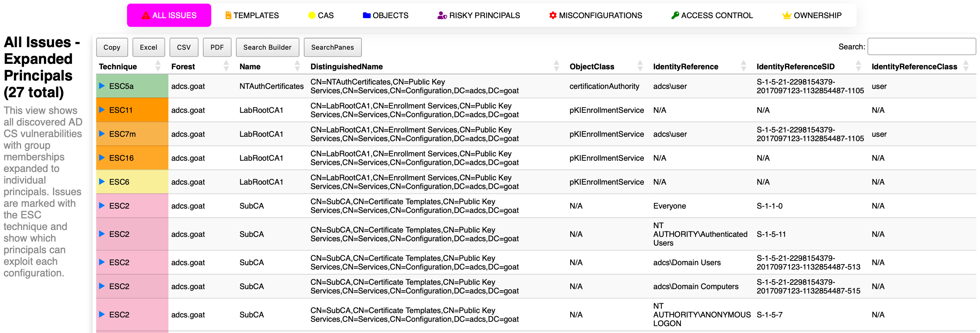Click the yellow CAs seal icon
The image size is (980, 333).
(x=311, y=16)
